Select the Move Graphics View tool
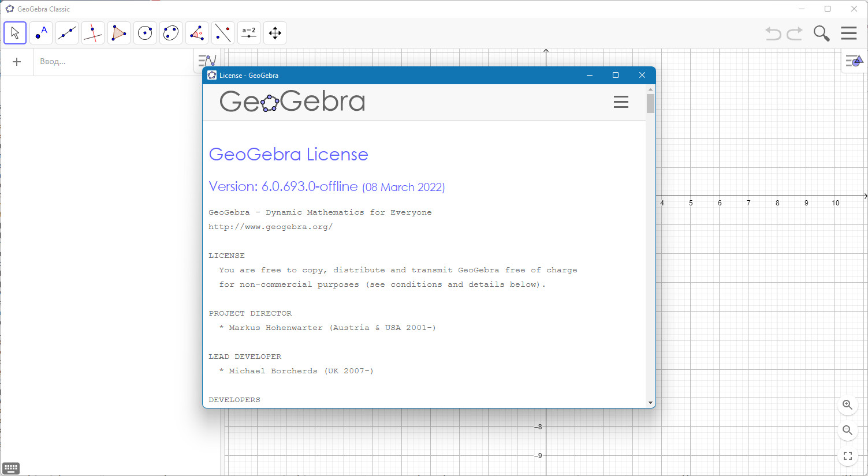The image size is (868, 476). pos(275,33)
